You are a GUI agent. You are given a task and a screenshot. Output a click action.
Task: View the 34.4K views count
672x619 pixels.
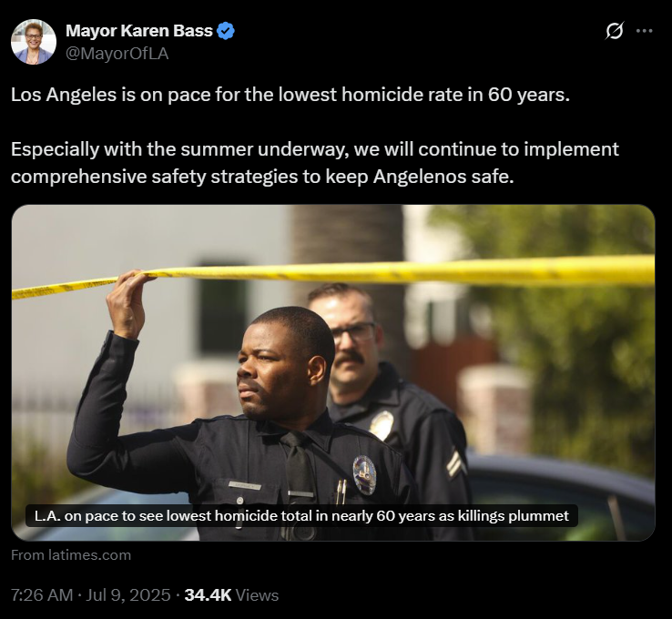pyautogui.click(x=208, y=595)
